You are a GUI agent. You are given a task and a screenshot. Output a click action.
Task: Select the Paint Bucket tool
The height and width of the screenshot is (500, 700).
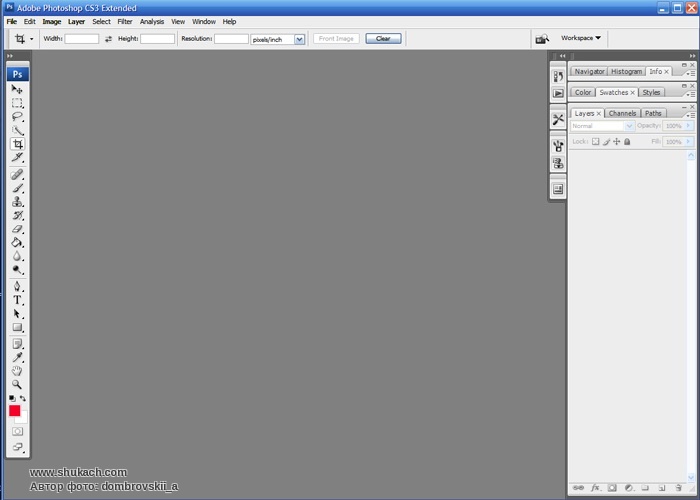pos(17,243)
